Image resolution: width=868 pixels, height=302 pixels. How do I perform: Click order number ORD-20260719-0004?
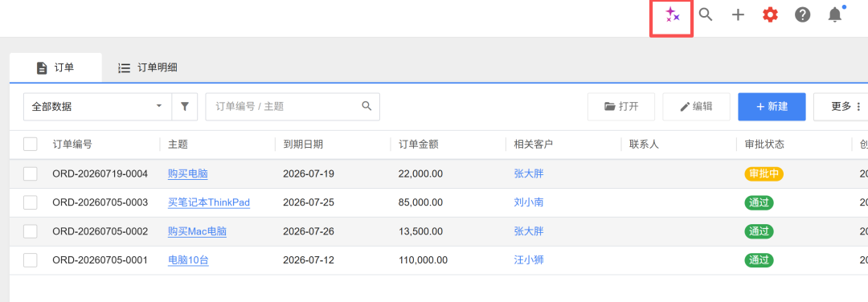tap(100, 173)
